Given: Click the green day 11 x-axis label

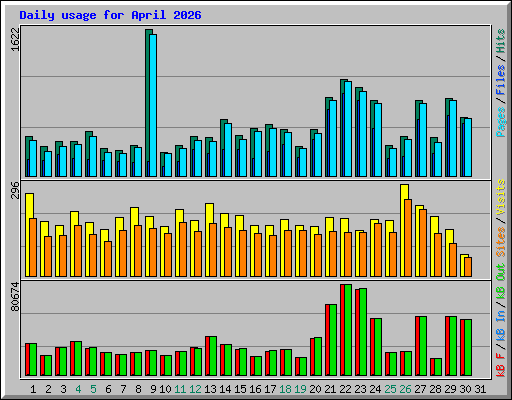Looking at the screenshot, I should pos(180,389).
